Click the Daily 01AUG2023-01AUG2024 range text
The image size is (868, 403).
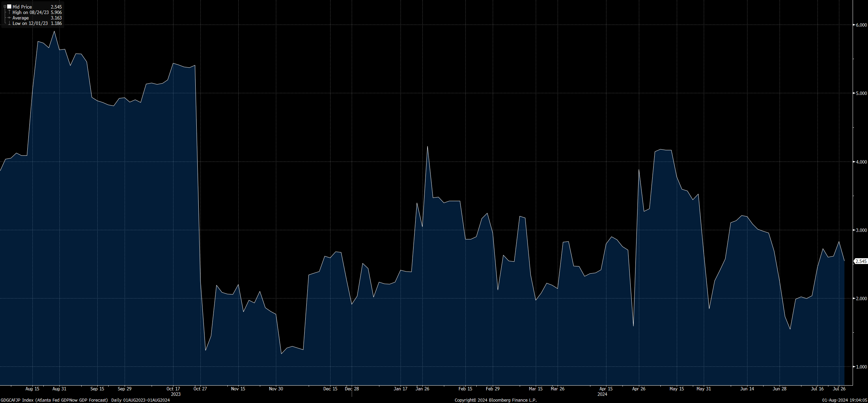(140, 400)
